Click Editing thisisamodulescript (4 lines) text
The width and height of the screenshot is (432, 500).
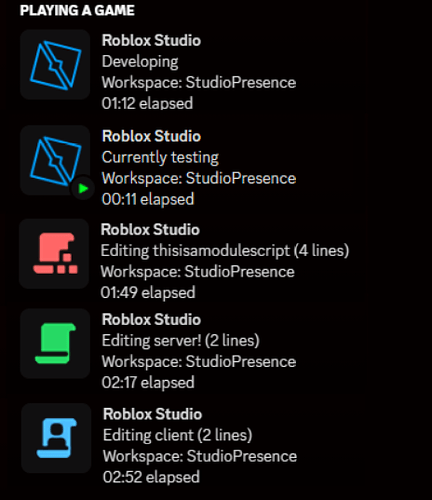tap(225, 251)
